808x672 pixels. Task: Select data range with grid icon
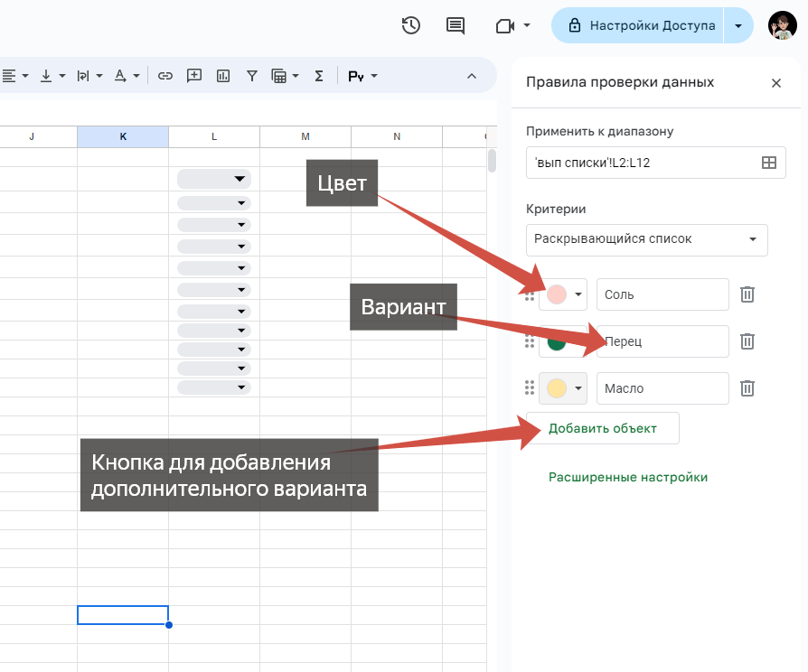click(769, 163)
